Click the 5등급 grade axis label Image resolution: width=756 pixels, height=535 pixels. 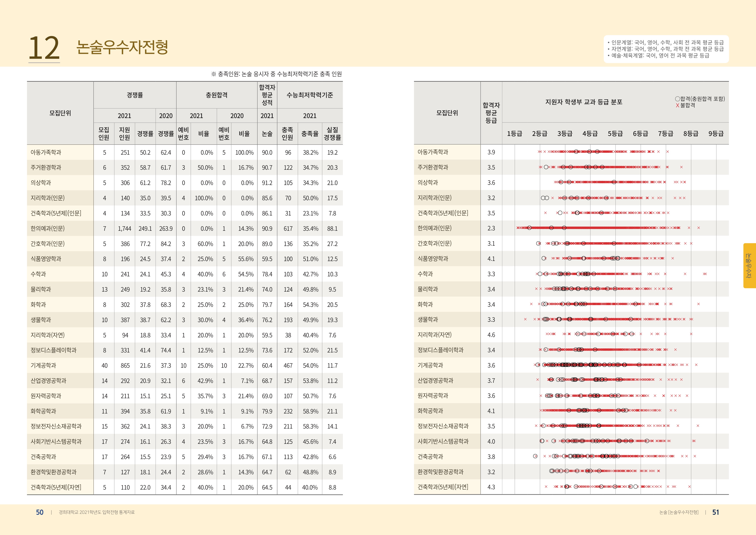[615, 133]
